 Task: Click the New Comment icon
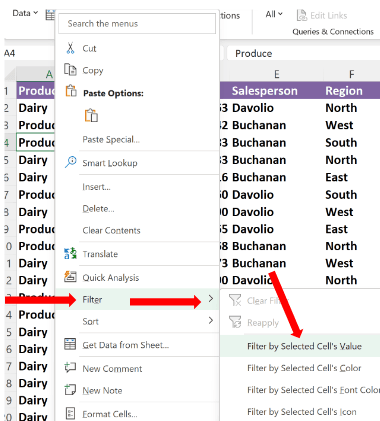[x=70, y=368]
